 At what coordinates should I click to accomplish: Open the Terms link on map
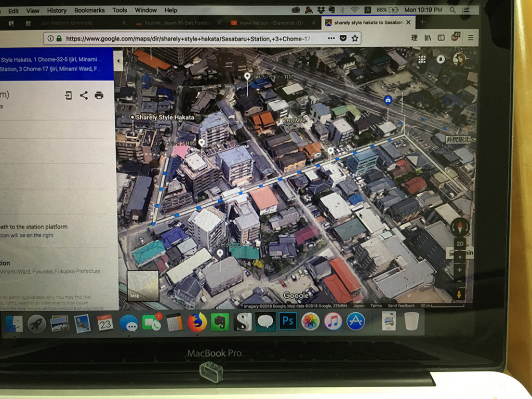click(376, 305)
